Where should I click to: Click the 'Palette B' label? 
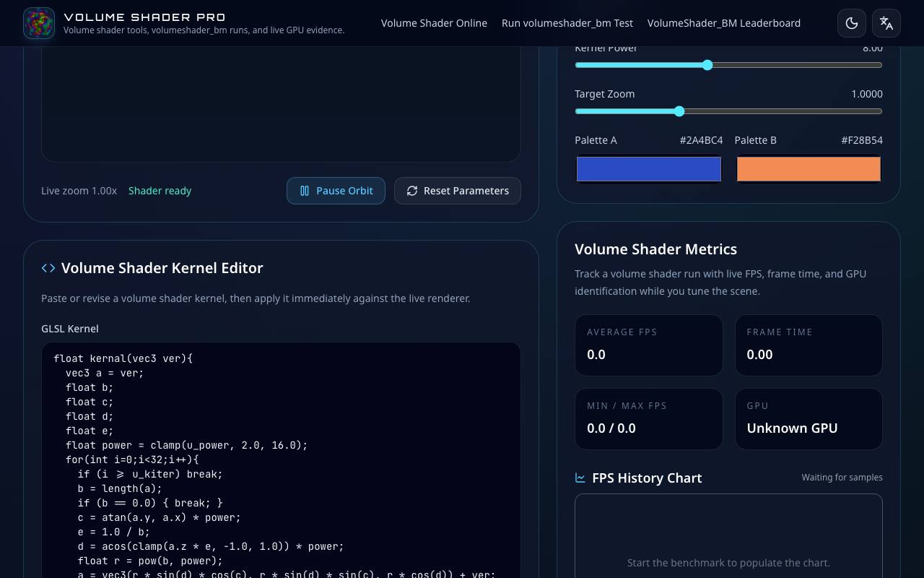click(x=756, y=140)
